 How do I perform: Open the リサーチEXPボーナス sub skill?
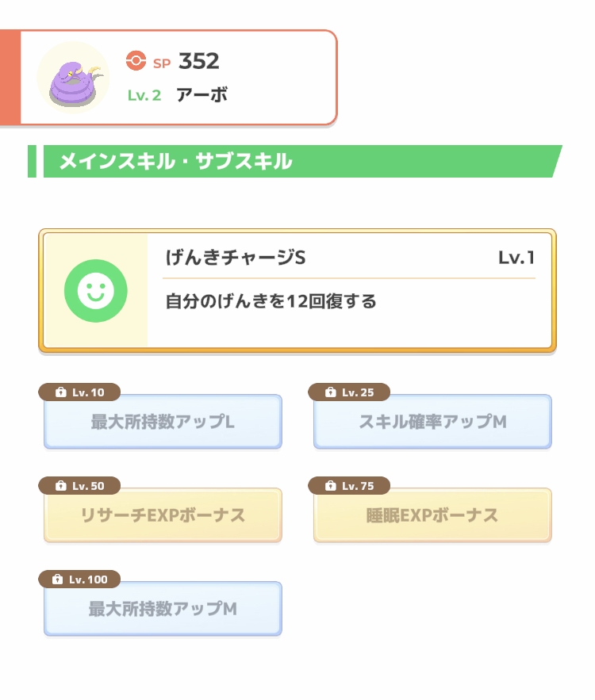163,515
